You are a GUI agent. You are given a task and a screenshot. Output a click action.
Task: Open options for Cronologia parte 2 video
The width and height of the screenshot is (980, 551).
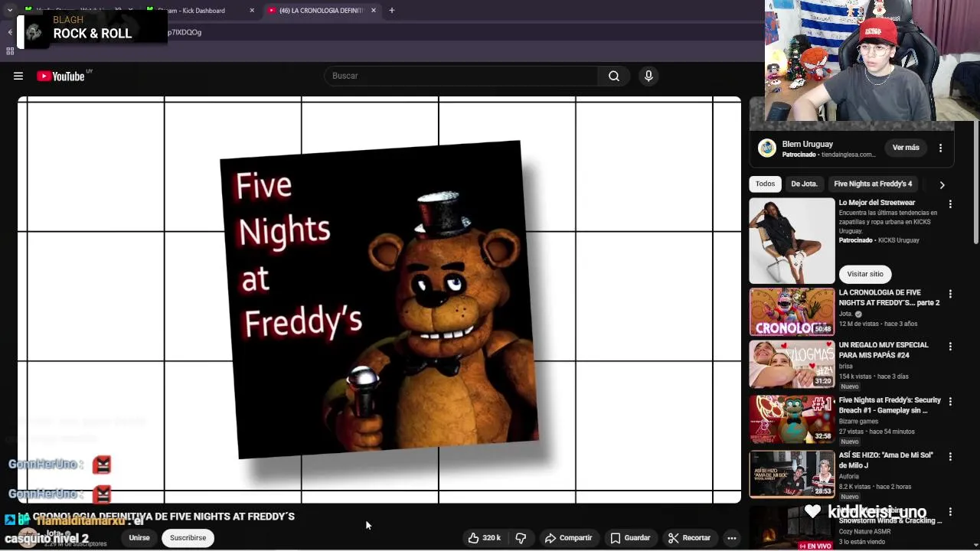click(950, 294)
